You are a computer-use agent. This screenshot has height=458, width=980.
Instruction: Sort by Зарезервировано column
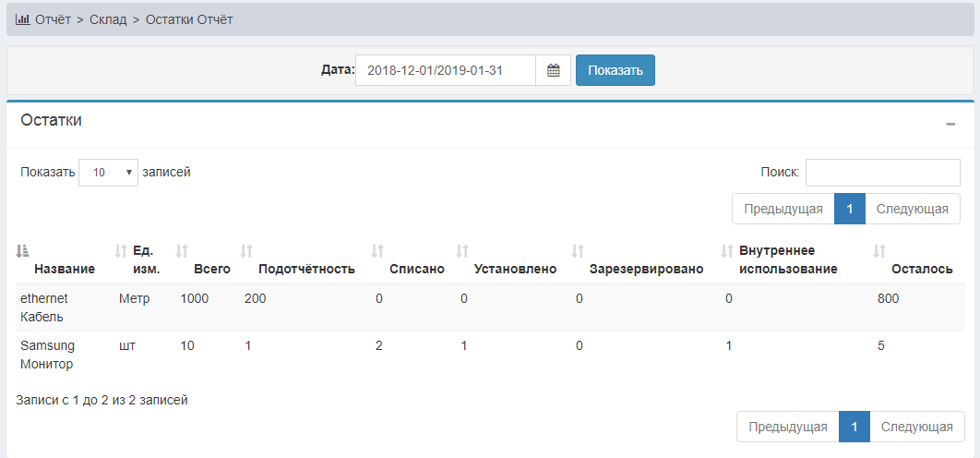coord(646,269)
